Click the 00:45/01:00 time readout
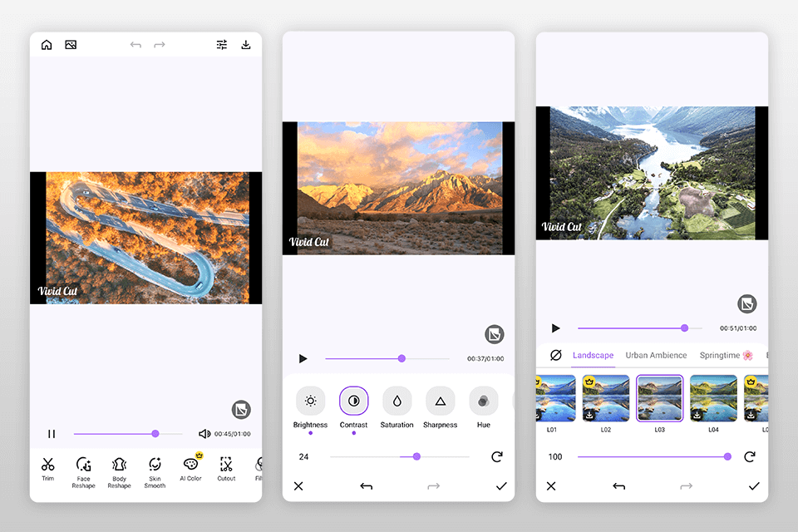Screen dimensions: 798x532 tap(232, 434)
